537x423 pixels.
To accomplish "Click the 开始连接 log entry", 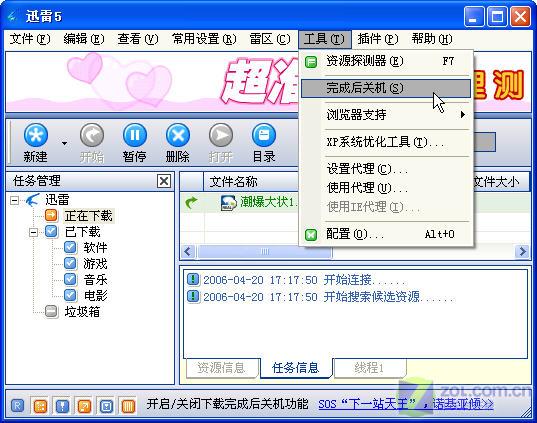I will [x=297, y=280].
